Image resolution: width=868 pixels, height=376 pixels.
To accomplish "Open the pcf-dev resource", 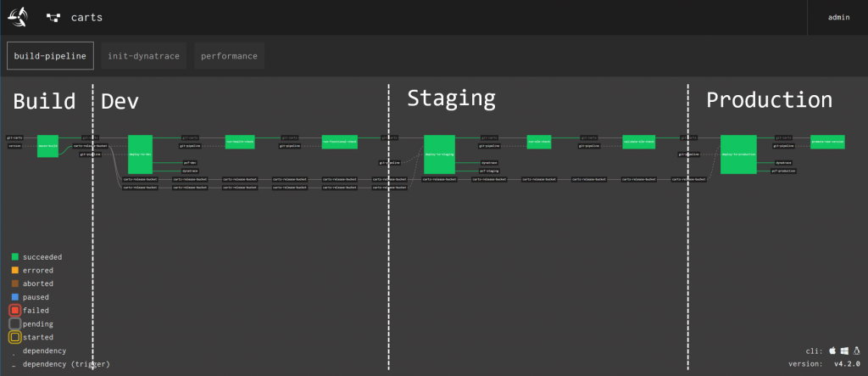I will point(191,162).
